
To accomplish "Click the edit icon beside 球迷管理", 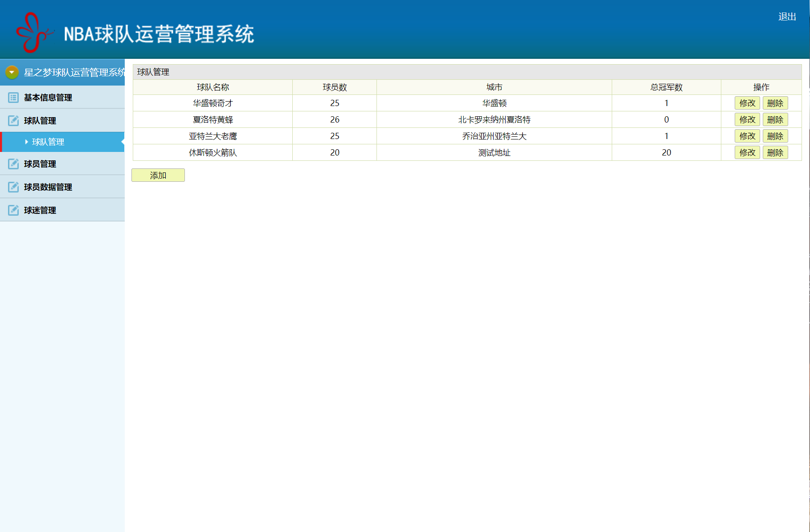I will [13, 210].
